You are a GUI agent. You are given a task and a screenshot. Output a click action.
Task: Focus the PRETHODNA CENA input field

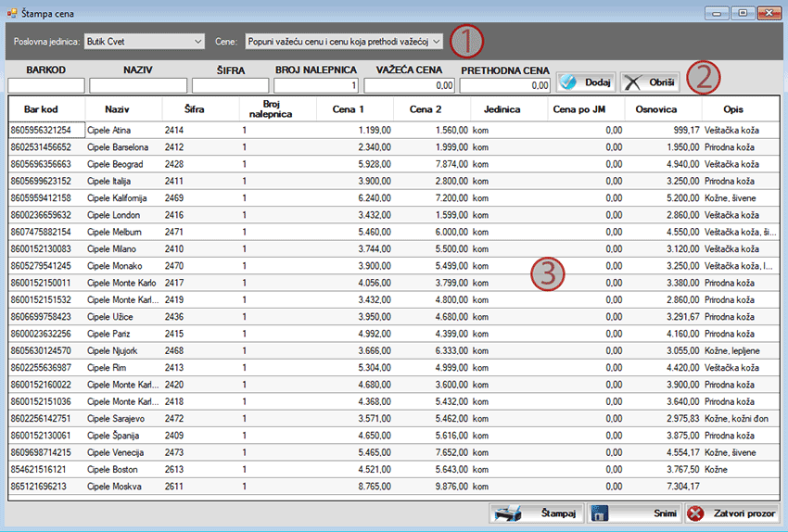pyautogui.click(x=505, y=85)
